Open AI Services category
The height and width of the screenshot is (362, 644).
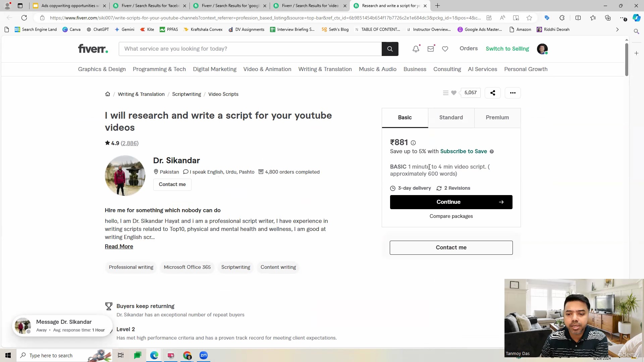(x=482, y=69)
